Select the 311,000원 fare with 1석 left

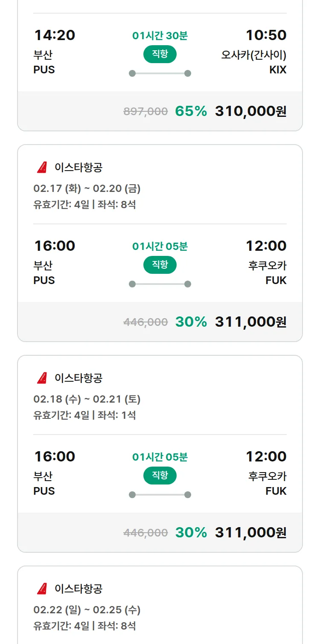(250, 533)
